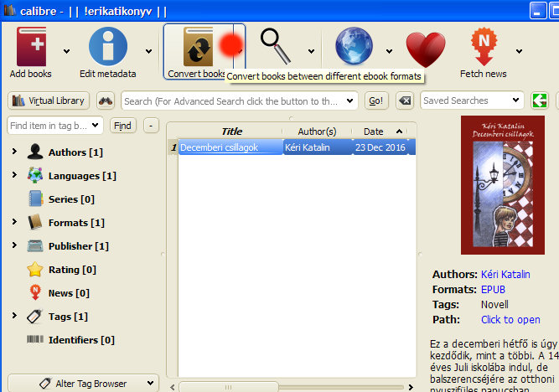
Task: Click the Rating [0] category label
Action: tap(72, 270)
